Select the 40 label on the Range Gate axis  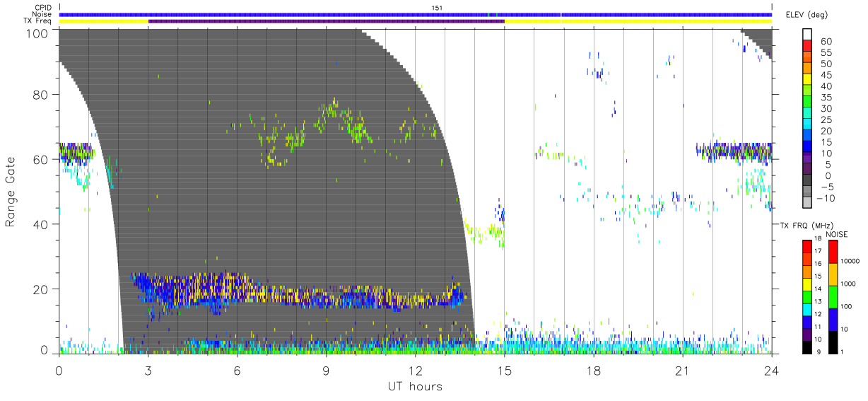click(41, 224)
